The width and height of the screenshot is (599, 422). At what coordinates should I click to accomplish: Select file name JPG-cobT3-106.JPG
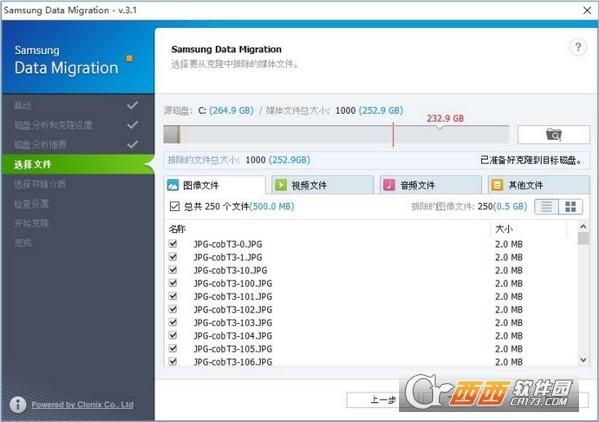coord(233,362)
